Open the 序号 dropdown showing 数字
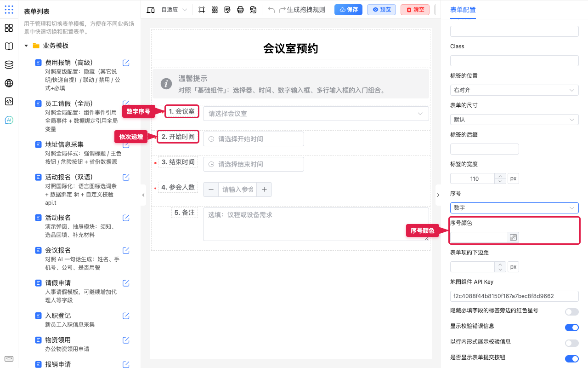Screen dimensions: 588x368 [514, 208]
